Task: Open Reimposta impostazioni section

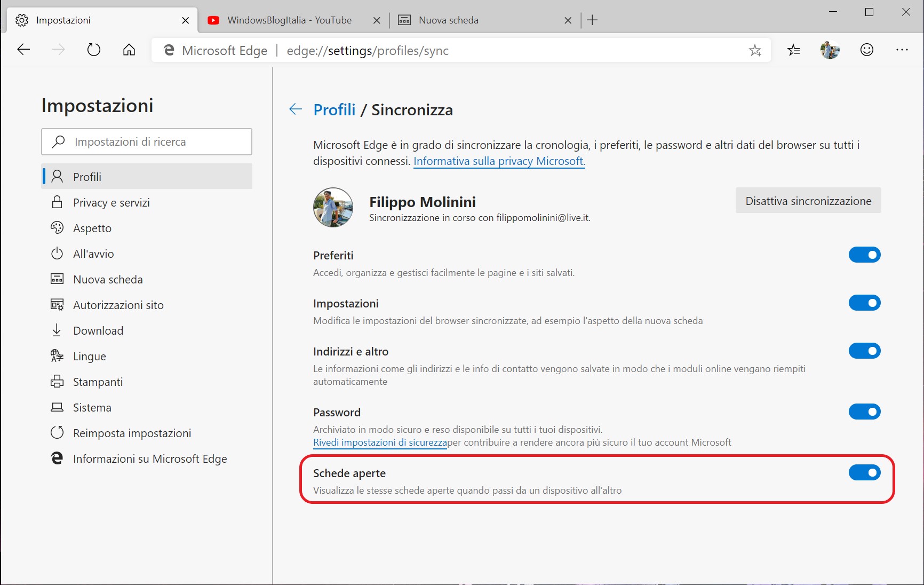Action: [x=147, y=433]
